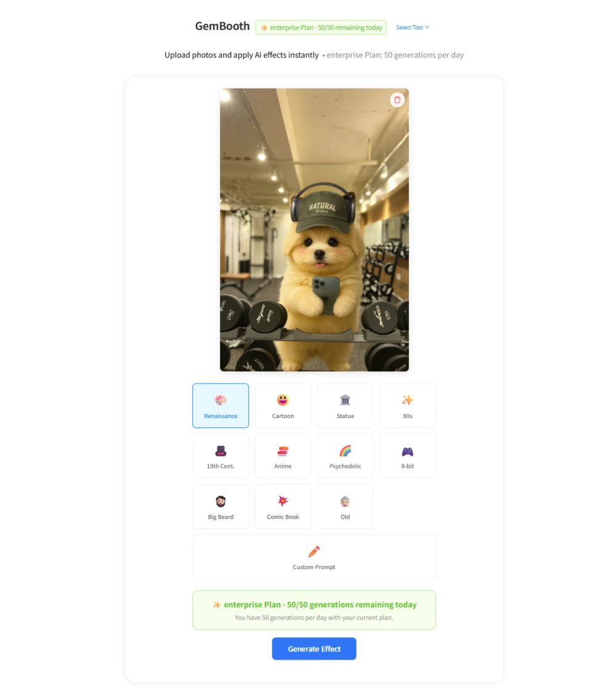
Task: Click the Generate Effect button
Action: pyautogui.click(x=314, y=649)
